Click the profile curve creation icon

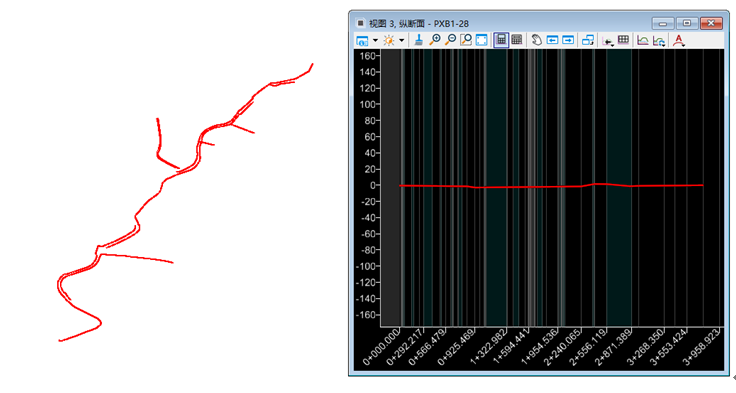pos(643,40)
